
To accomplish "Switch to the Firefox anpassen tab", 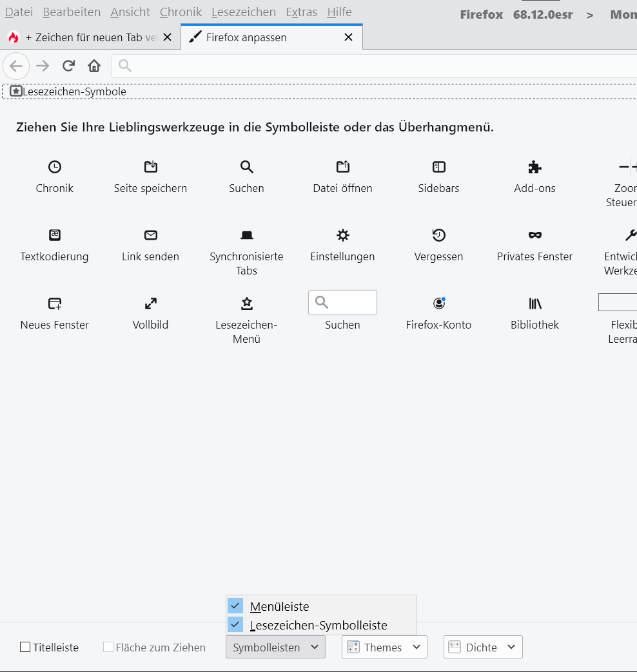I will point(271,37).
